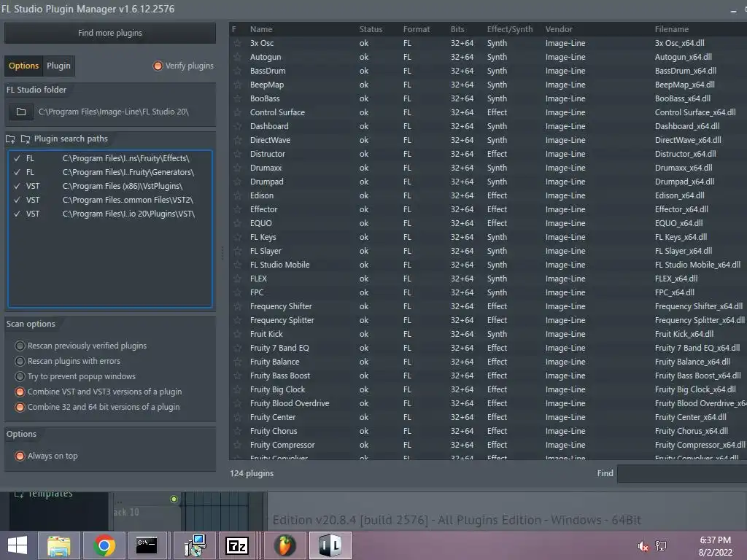Click the favorite star for 3x Osc
Viewport: 747px width, 560px height.
(x=237, y=43)
